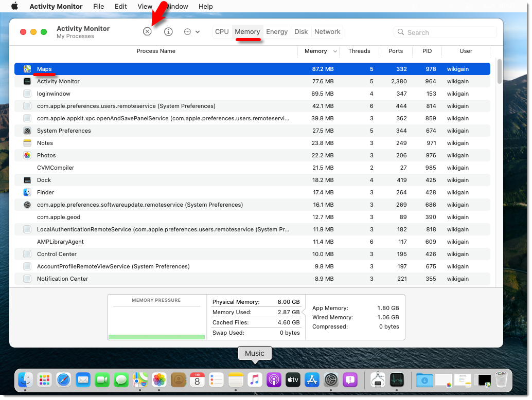Open Messages from the Dock
Screen dimensions: 532x400
tap(121, 379)
